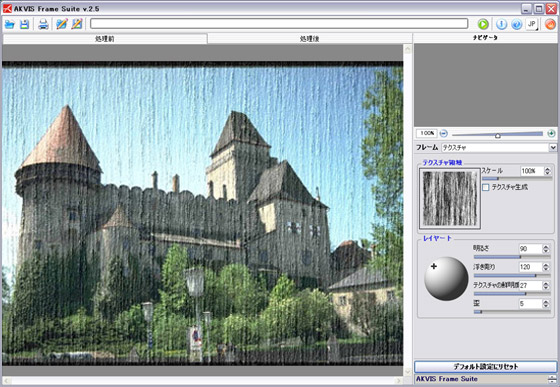Open program info with the blue 'i' icon
Viewport: 560px width, 387px height.
[501, 24]
